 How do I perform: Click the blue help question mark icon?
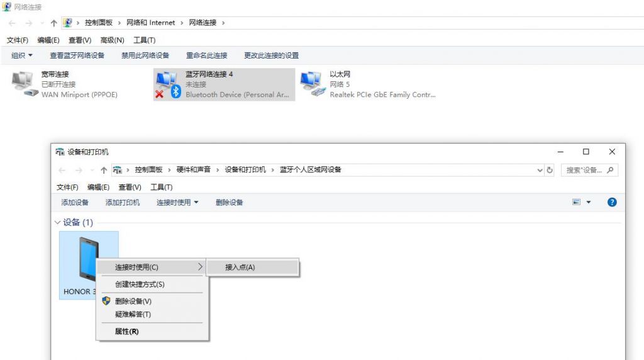(611, 202)
